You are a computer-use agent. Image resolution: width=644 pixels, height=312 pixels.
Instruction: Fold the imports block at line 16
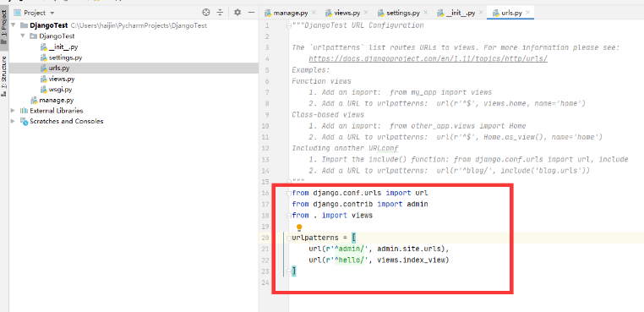289,193
